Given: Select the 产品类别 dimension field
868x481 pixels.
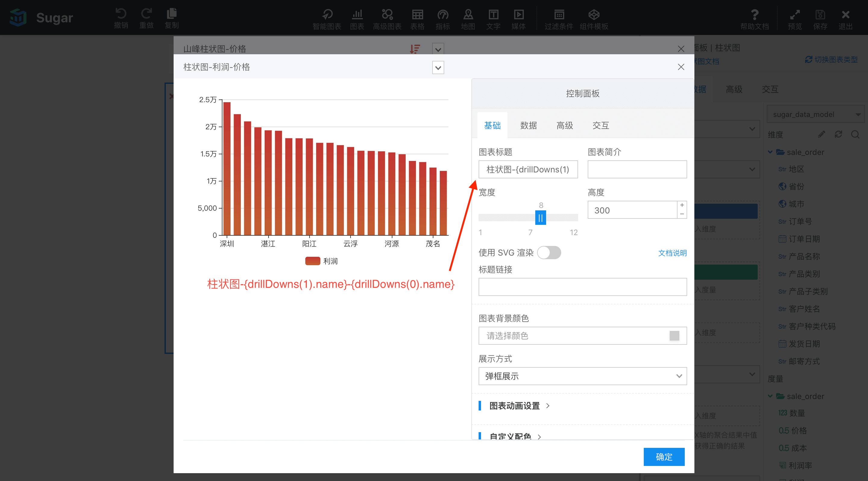Looking at the screenshot, I should click(x=799, y=274).
